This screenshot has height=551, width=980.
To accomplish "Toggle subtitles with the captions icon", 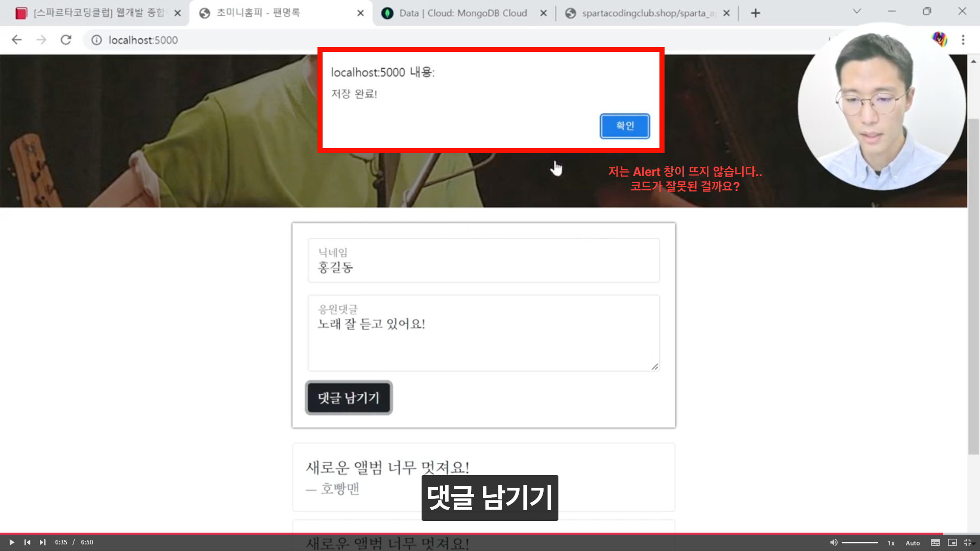I will tap(936, 542).
